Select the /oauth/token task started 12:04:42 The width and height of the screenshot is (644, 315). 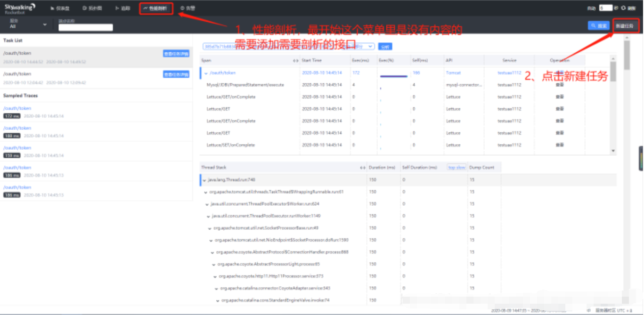pyautogui.click(x=96, y=78)
